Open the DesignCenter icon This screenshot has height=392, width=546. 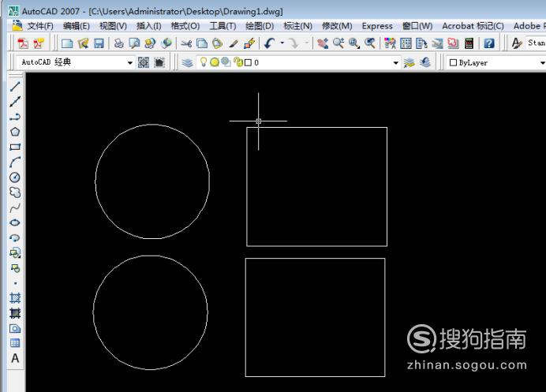pos(406,43)
